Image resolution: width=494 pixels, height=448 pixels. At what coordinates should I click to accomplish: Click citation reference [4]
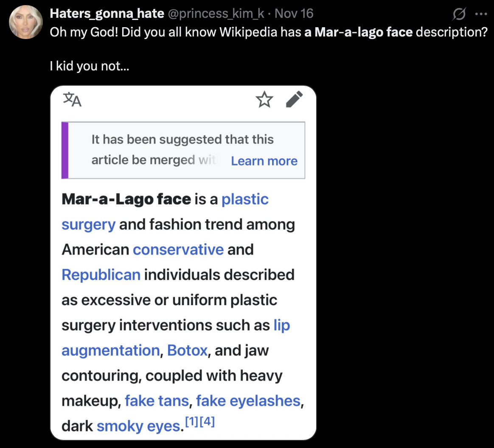(207, 423)
